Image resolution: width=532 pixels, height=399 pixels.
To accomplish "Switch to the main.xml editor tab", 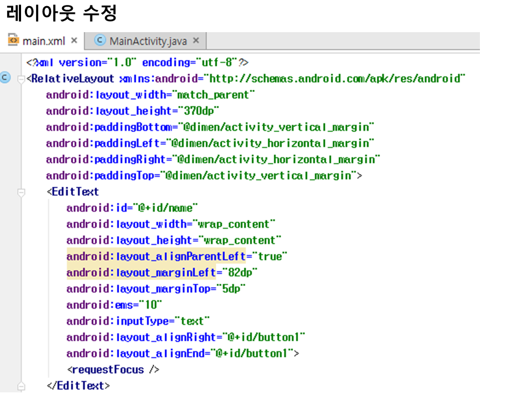I will coord(43,41).
